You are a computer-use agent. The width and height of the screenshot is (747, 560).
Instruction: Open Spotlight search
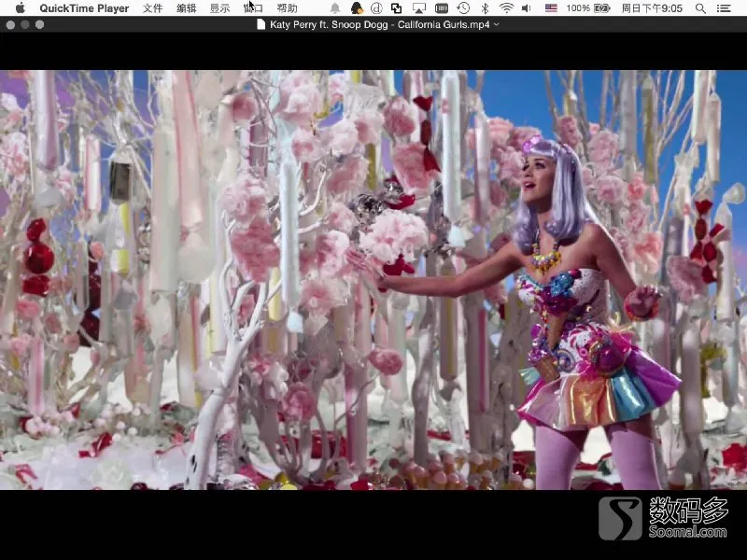(x=700, y=8)
